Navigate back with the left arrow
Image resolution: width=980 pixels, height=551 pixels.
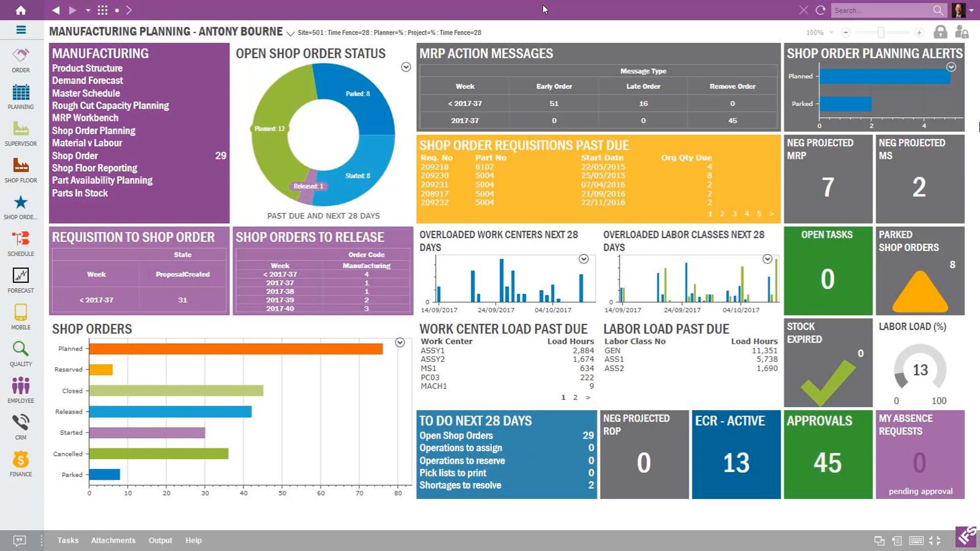(56, 10)
